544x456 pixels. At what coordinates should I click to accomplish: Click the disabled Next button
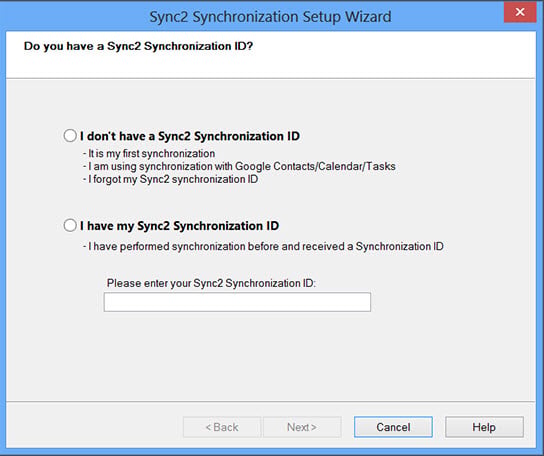pyautogui.click(x=302, y=427)
